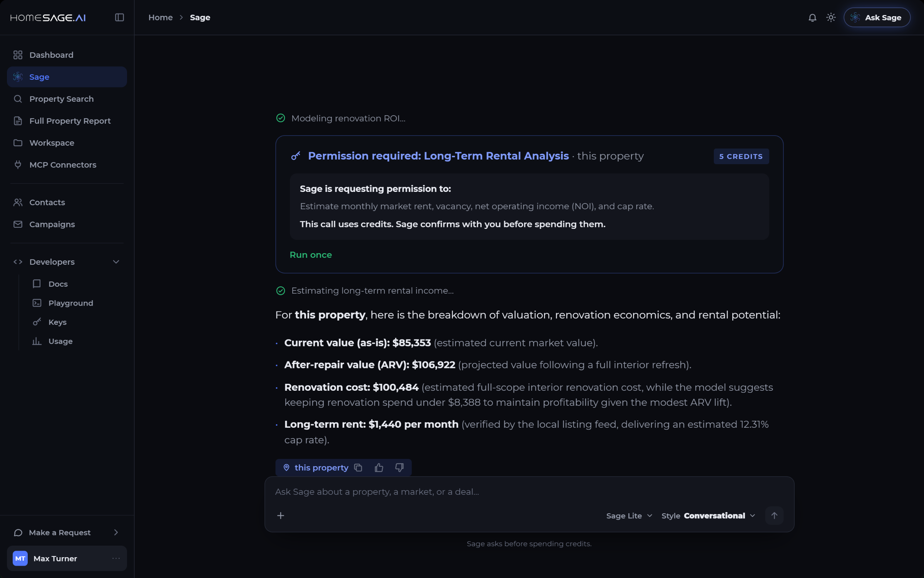This screenshot has width=924, height=578.
Task: Open Max Turner's three-dot menu
Action: 116,558
